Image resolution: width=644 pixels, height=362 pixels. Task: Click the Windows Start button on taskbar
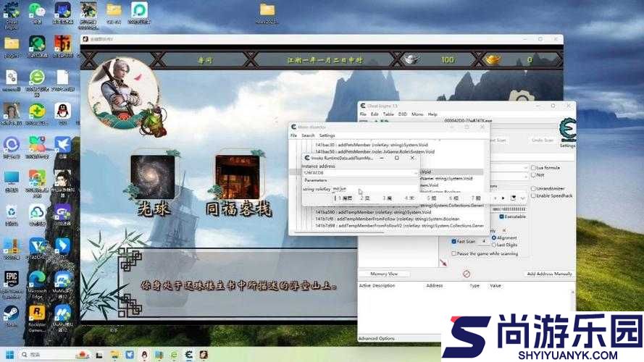(10, 355)
